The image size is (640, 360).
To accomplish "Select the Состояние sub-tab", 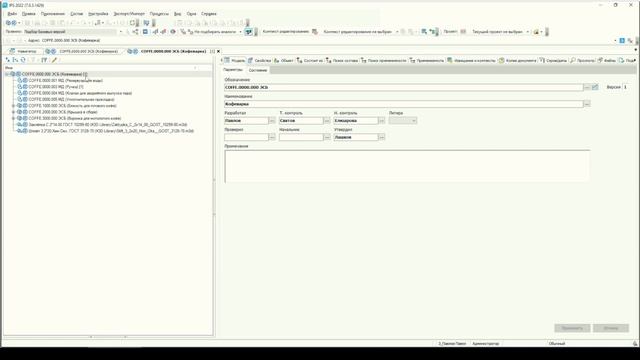I will click(x=258, y=70).
